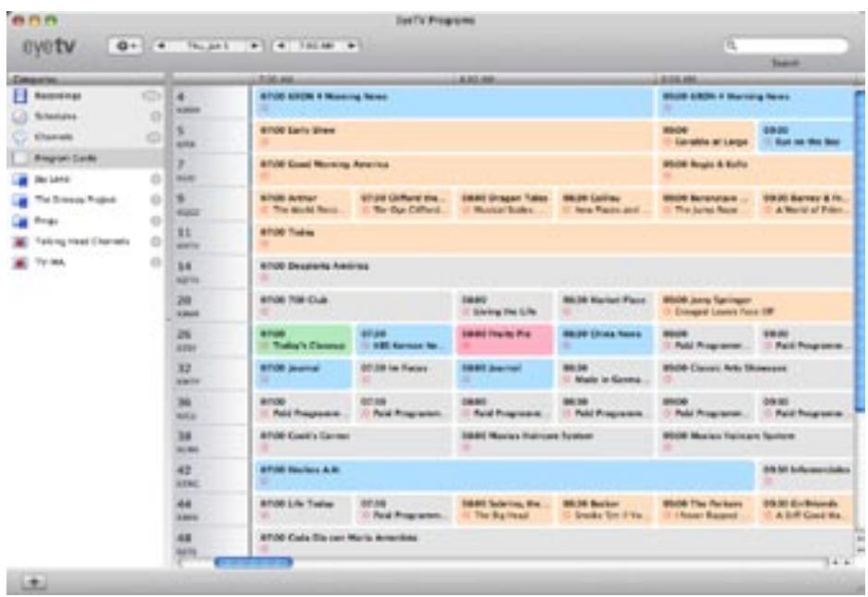The width and height of the screenshot is (868, 597).
Task: Go to previous day with date left arrow
Action: (x=161, y=46)
